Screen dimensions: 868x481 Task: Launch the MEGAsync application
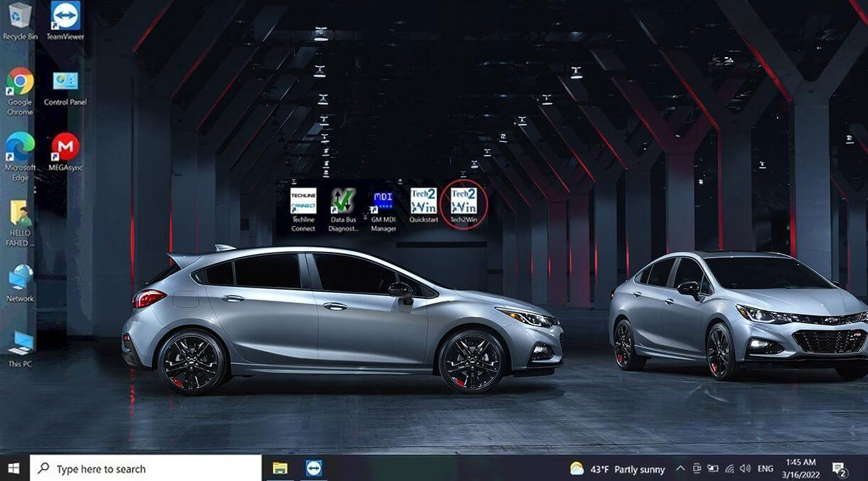(65, 146)
